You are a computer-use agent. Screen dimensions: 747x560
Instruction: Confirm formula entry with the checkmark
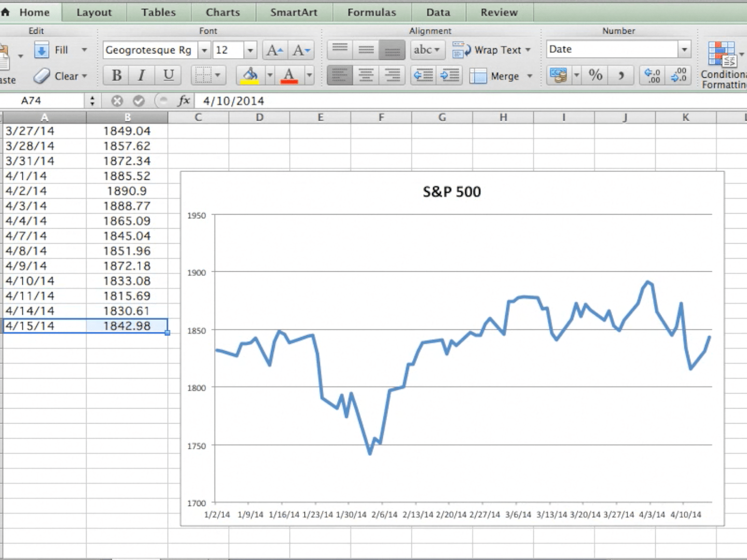pyautogui.click(x=138, y=101)
